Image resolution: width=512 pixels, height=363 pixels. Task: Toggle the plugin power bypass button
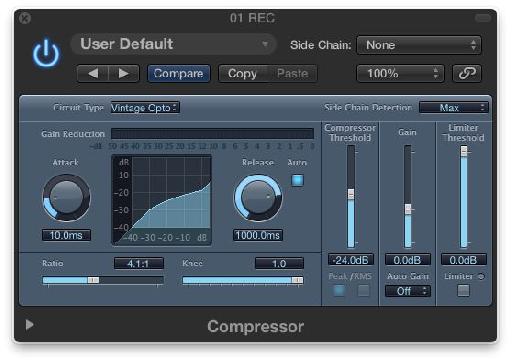tap(46, 54)
